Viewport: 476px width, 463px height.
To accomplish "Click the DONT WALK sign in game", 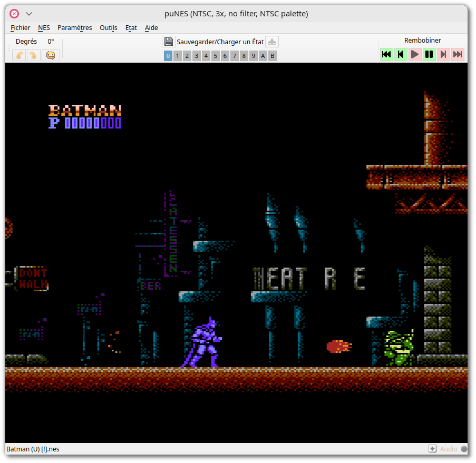I will tap(33, 279).
